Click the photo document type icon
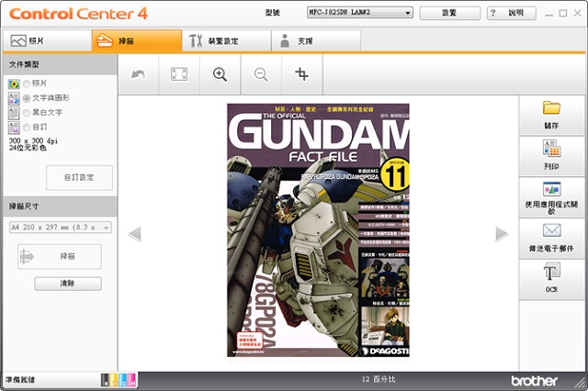588x391 pixels. 14,84
